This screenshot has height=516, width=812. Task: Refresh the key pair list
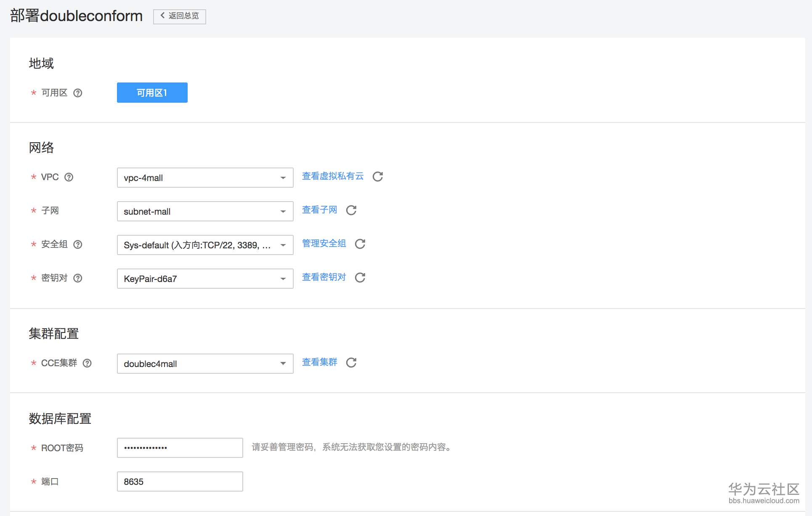(360, 278)
